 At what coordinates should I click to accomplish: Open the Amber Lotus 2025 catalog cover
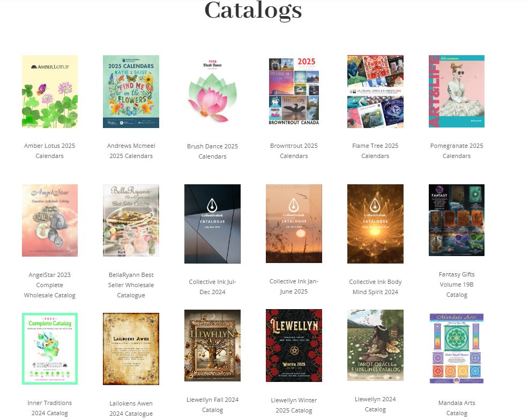[x=50, y=92]
